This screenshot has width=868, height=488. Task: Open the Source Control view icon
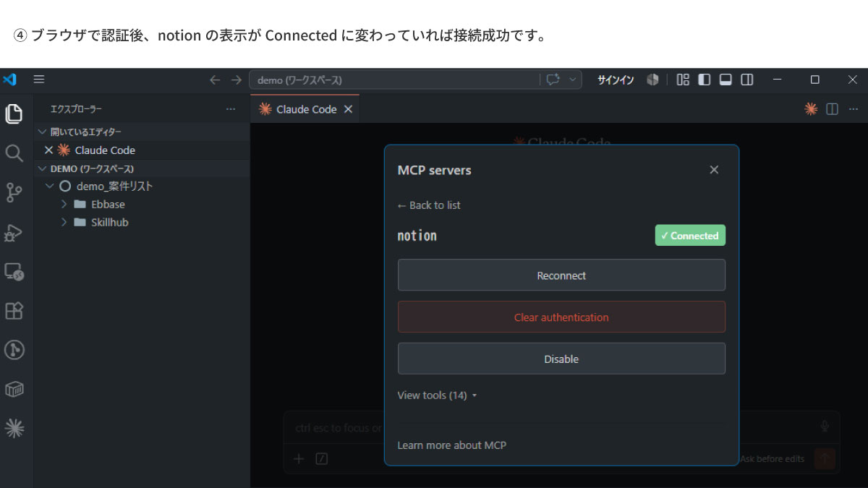tap(14, 192)
